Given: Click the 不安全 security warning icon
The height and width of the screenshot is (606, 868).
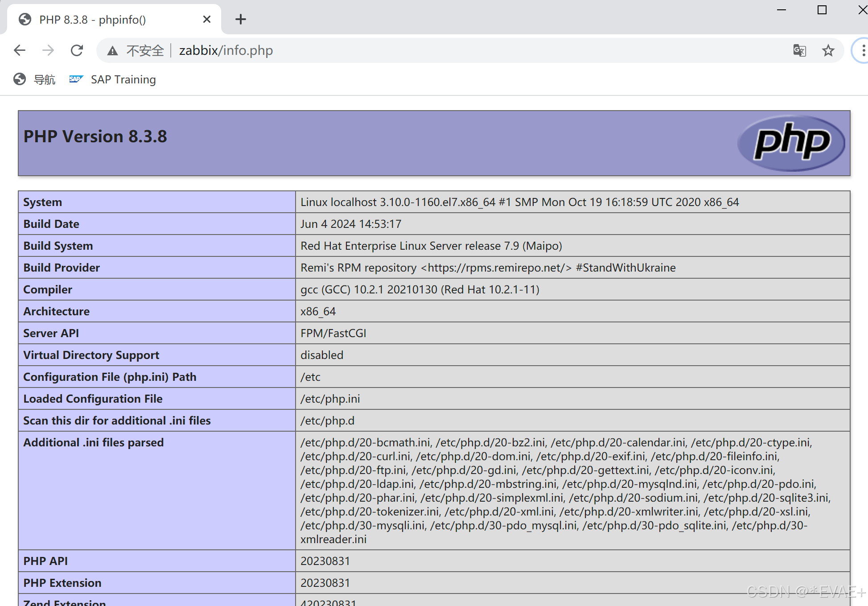Looking at the screenshot, I should pyautogui.click(x=112, y=50).
